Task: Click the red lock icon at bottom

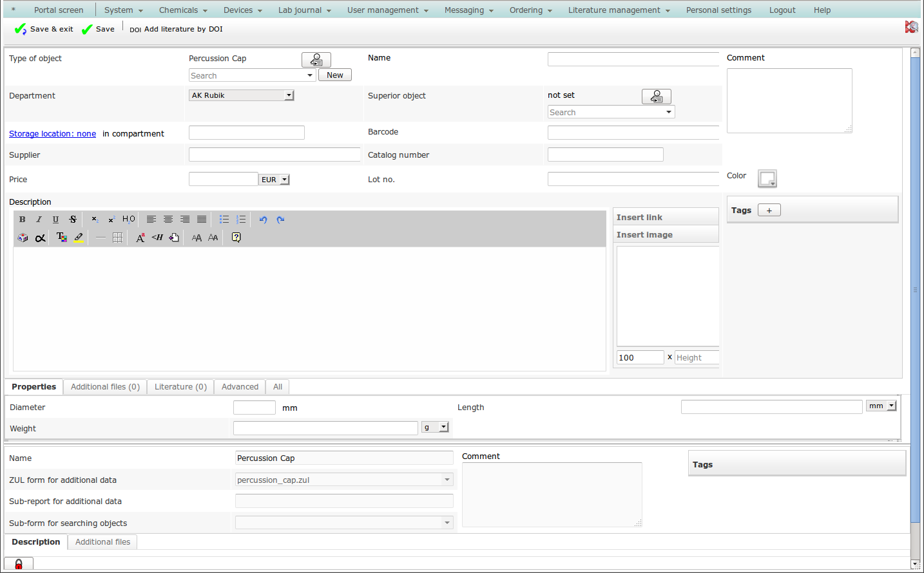Action: pyautogui.click(x=19, y=564)
